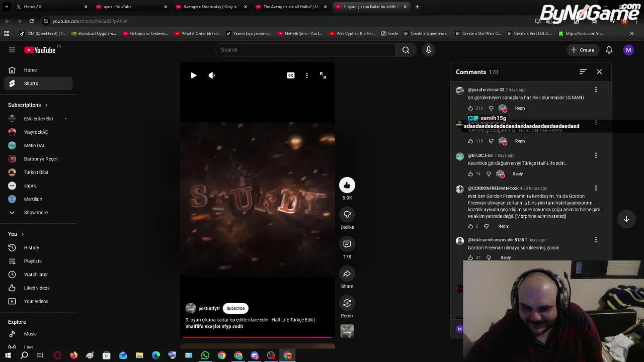Open Liked videos
The image size is (644, 362).
(38, 288)
